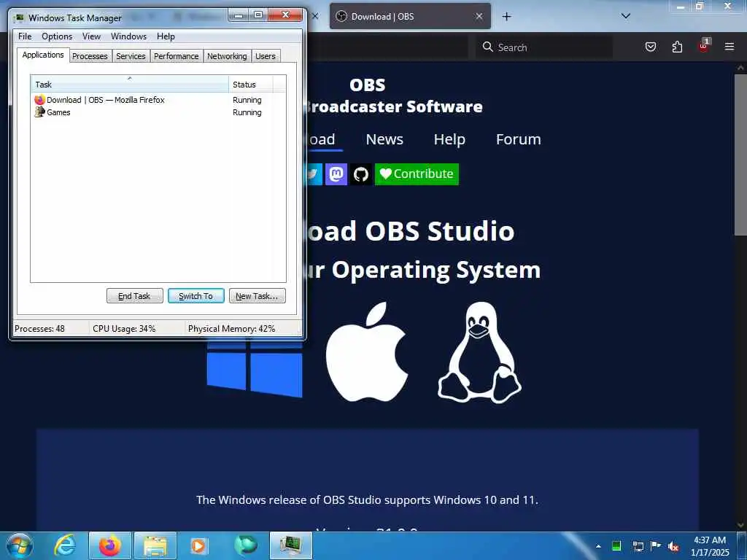Click CPU Usage: 34% status text

(124, 329)
